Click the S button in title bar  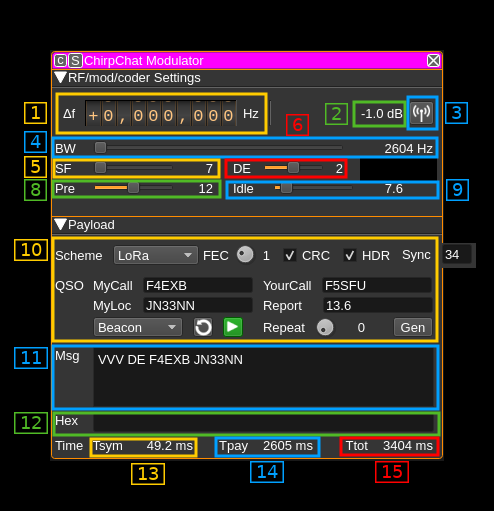coord(75,61)
